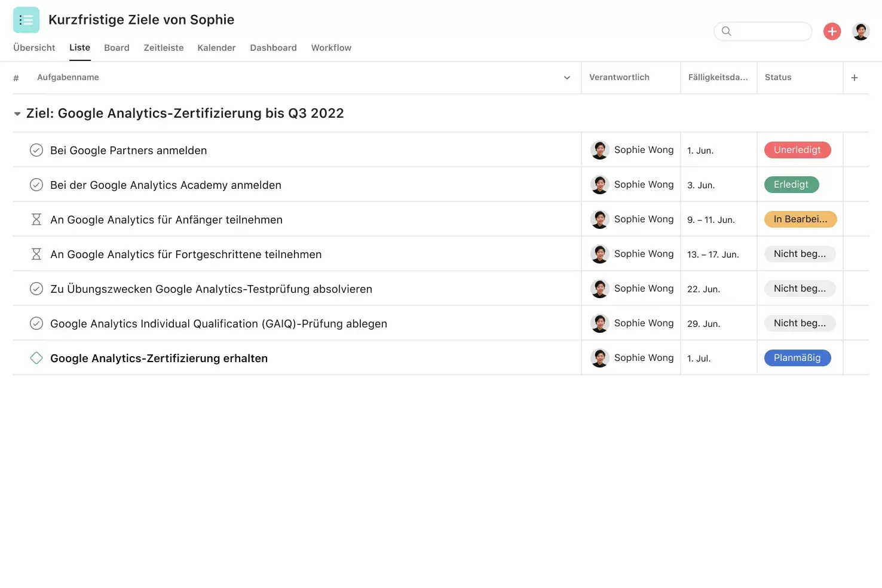Click the due date '22. Jun.'
The image size is (882, 588).
click(703, 289)
